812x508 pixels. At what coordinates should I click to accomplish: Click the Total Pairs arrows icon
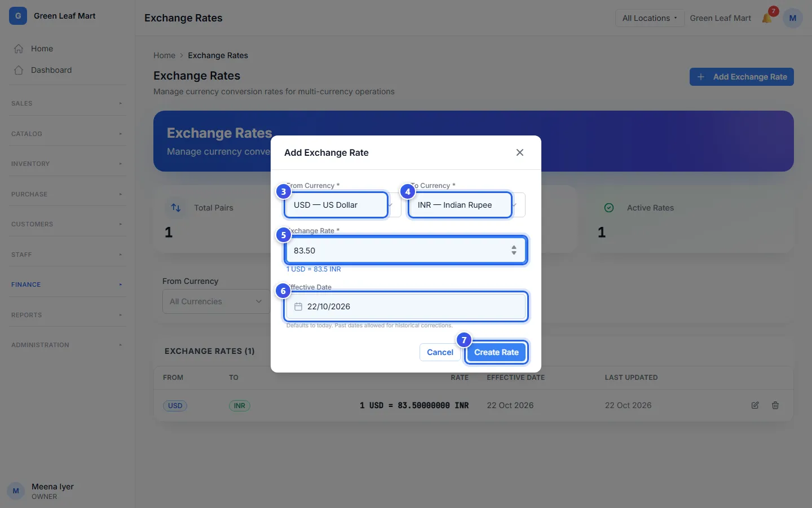click(176, 208)
